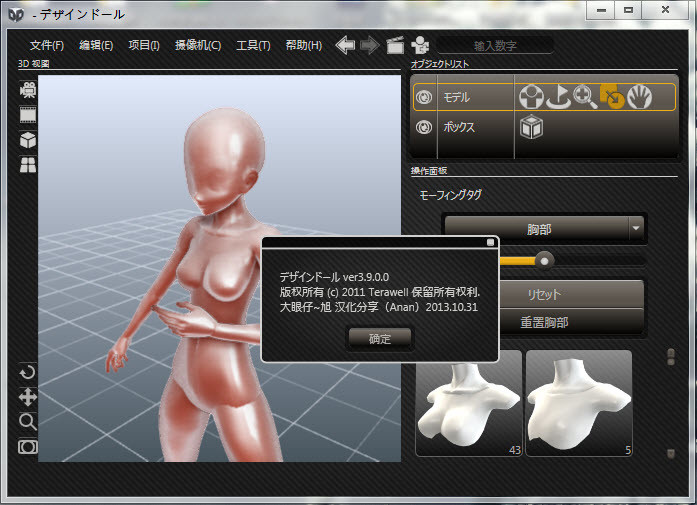Toggle visibility of the モデル object
The width and height of the screenshot is (697, 505).
424,97
